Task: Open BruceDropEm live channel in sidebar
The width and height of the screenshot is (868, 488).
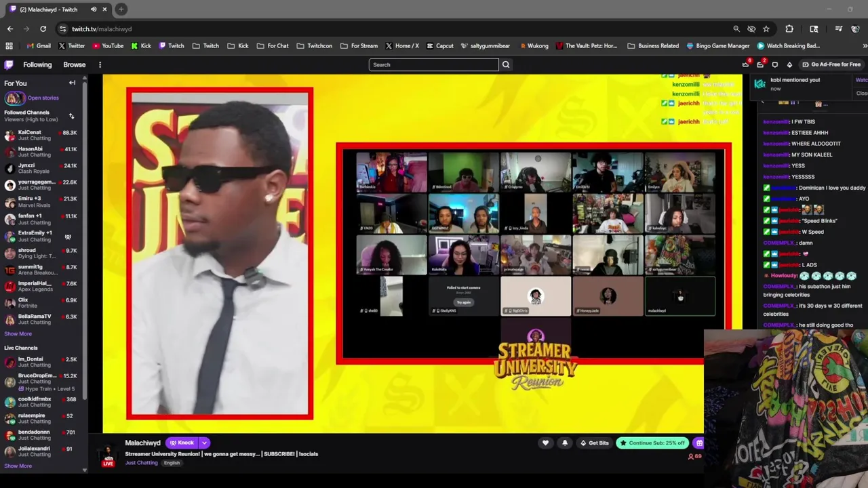Action: click(41, 382)
